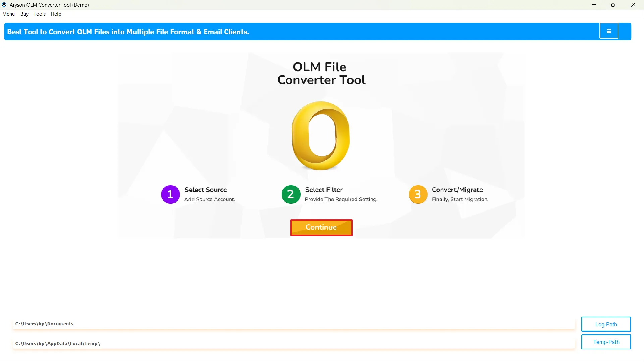Click the orange step 3 circle

pos(418,194)
